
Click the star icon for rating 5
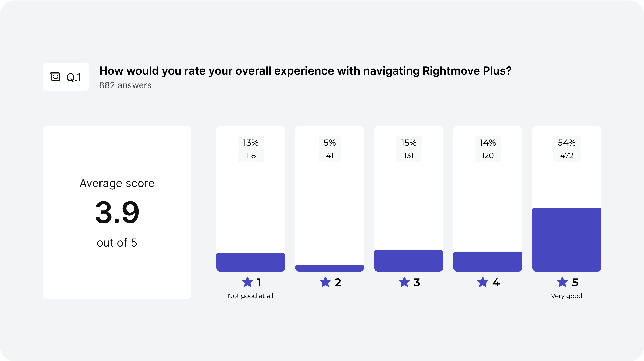point(562,282)
